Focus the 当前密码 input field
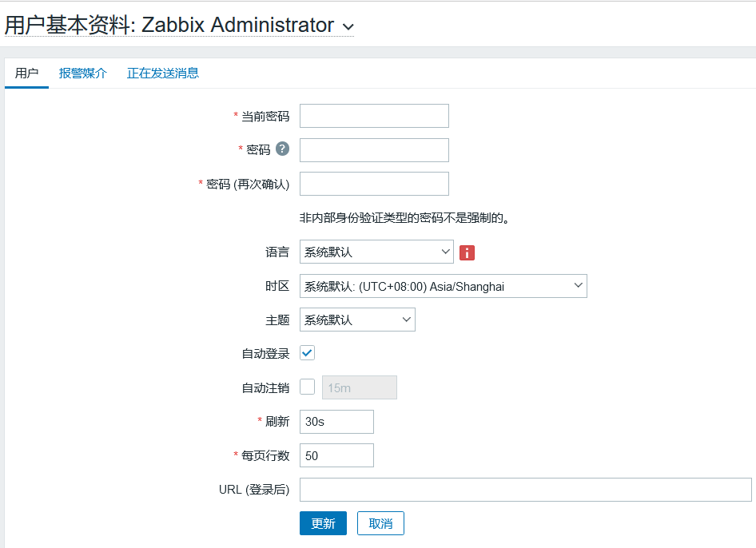 374,116
